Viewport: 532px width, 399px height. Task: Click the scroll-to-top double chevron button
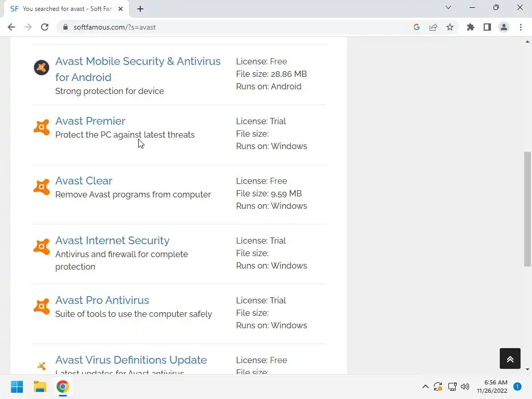coord(510,358)
